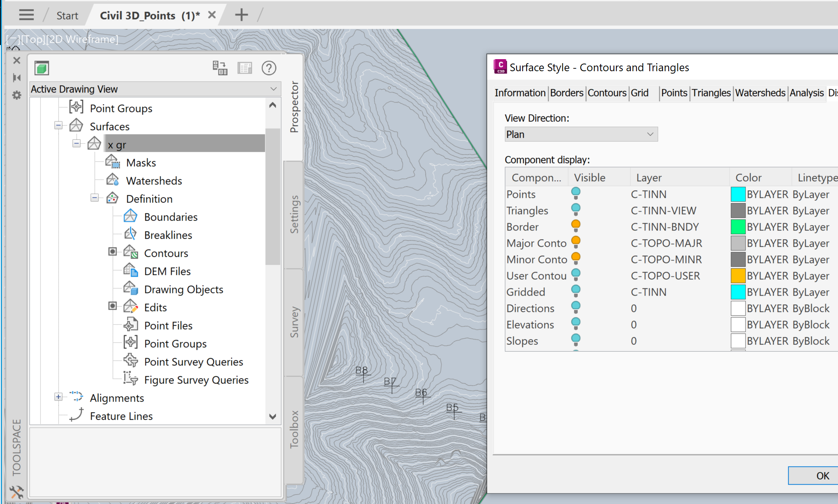This screenshot has width=838, height=504.
Task: Open the Settings tab in Toolspace
Action: click(x=295, y=213)
